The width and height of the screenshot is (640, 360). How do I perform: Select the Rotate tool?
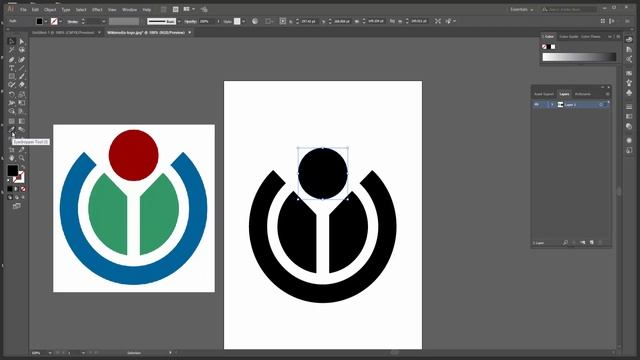coord(11,94)
